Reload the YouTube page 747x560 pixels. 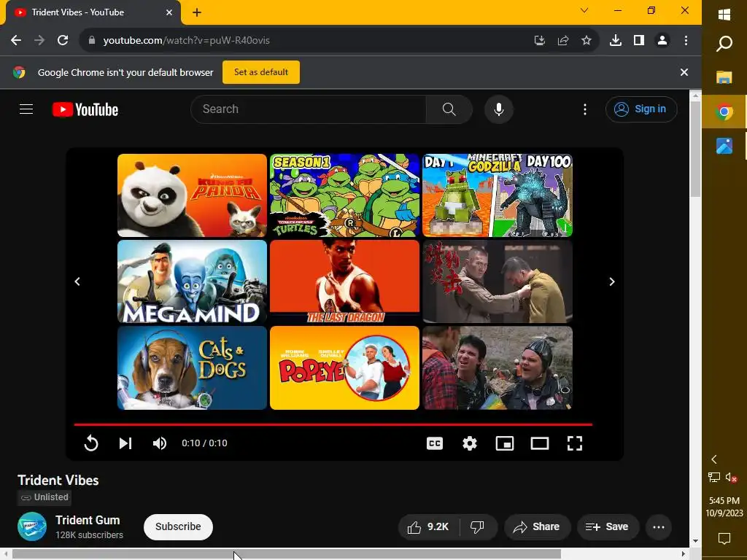[x=63, y=41]
